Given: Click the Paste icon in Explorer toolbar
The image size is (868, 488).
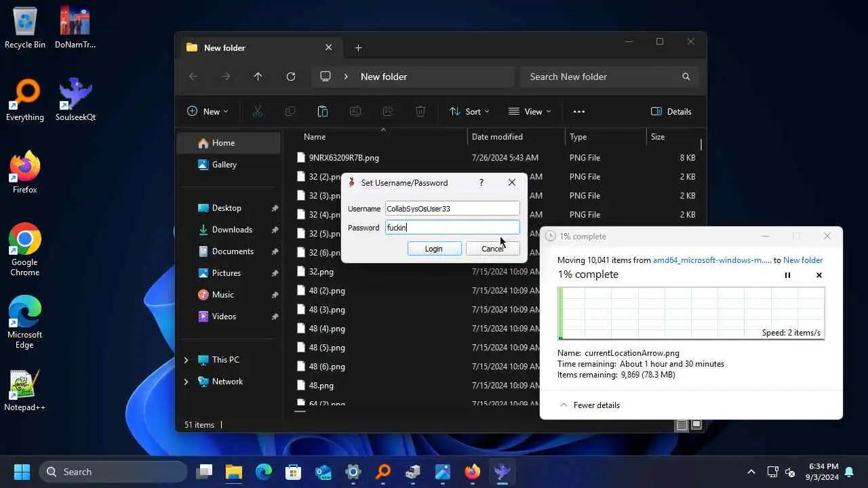Looking at the screenshot, I should click(x=323, y=112).
